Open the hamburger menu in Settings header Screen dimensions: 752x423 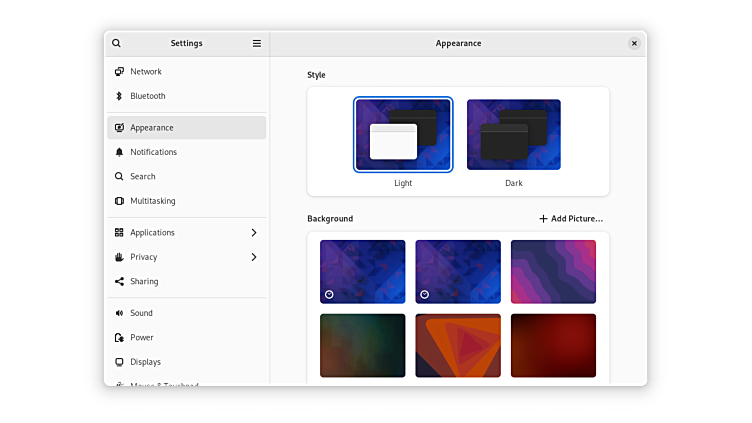click(x=257, y=43)
